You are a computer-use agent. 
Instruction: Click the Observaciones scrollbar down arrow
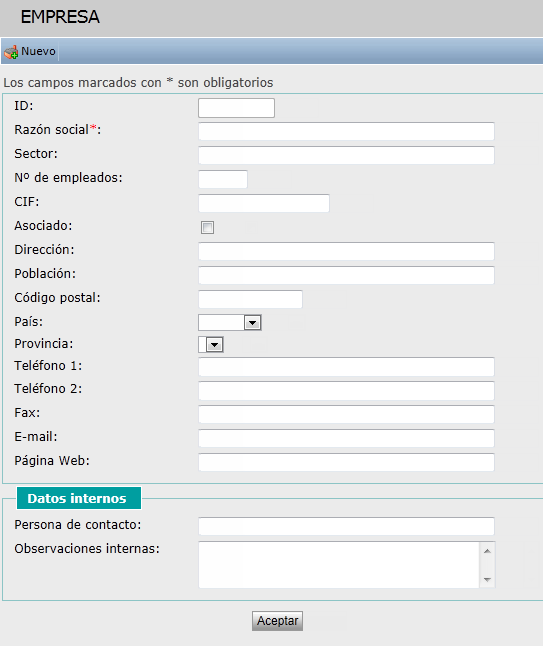click(487, 580)
